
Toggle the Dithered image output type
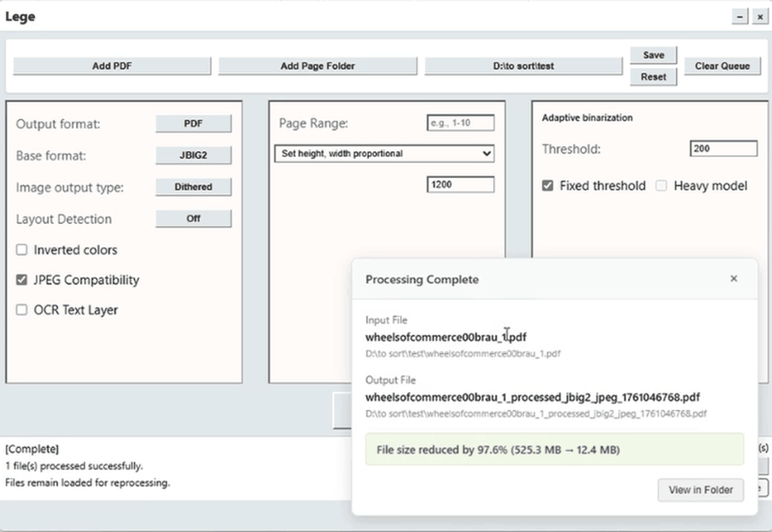tap(193, 187)
